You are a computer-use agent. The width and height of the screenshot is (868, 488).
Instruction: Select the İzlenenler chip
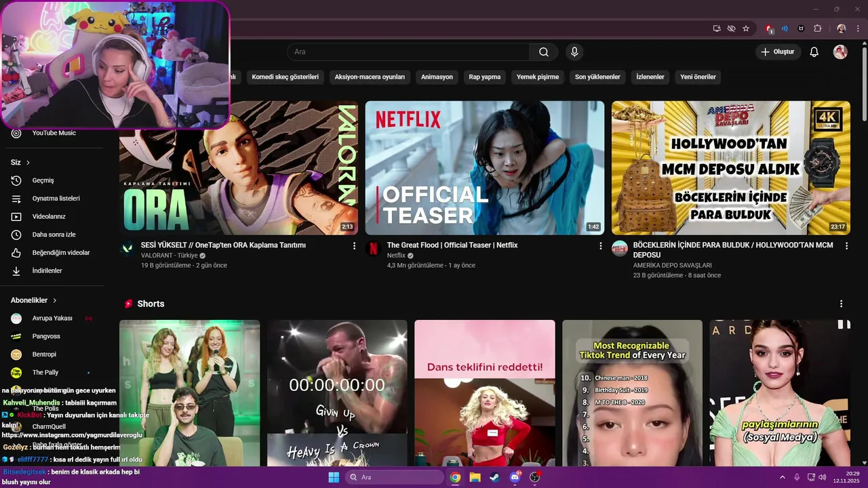(x=650, y=77)
